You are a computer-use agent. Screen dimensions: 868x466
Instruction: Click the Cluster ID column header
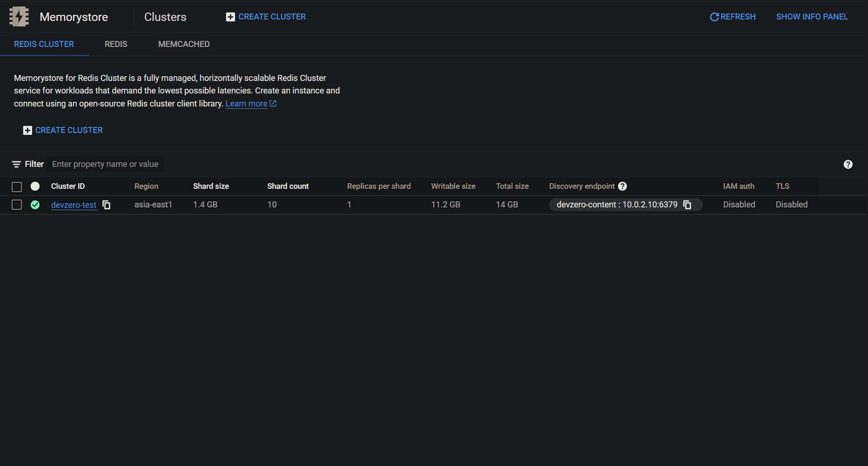coord(68,186)
